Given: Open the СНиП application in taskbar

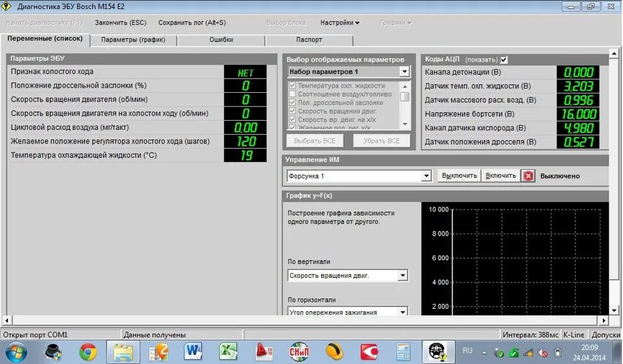Looking at the screenshot, I should [x=299, y=352].
